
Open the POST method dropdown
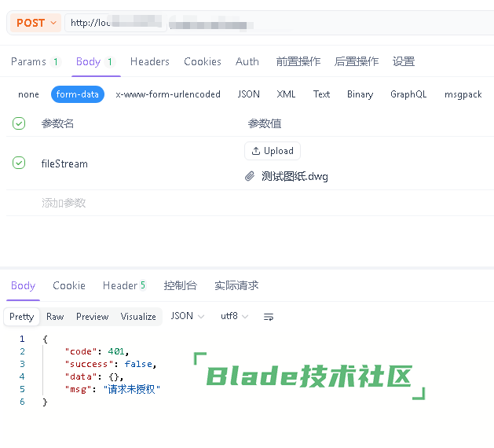click(x=36, y=23)
